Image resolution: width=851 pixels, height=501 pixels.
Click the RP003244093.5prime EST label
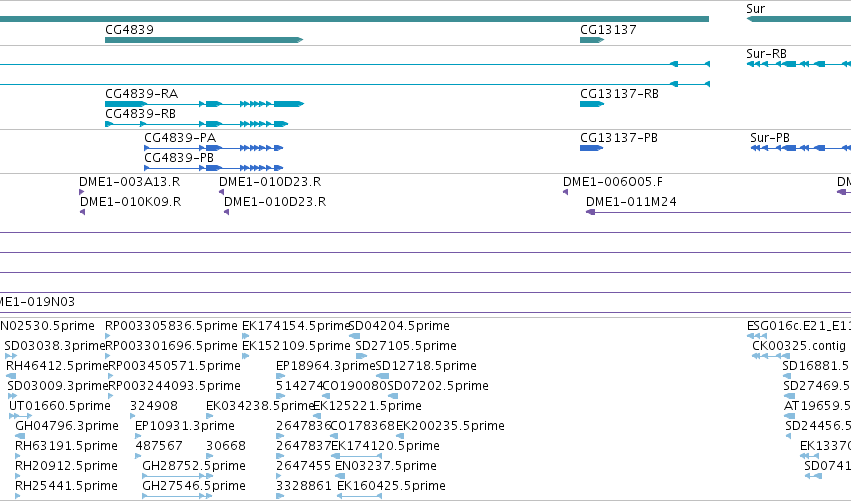pyautogui.click(x=175, y=386)
